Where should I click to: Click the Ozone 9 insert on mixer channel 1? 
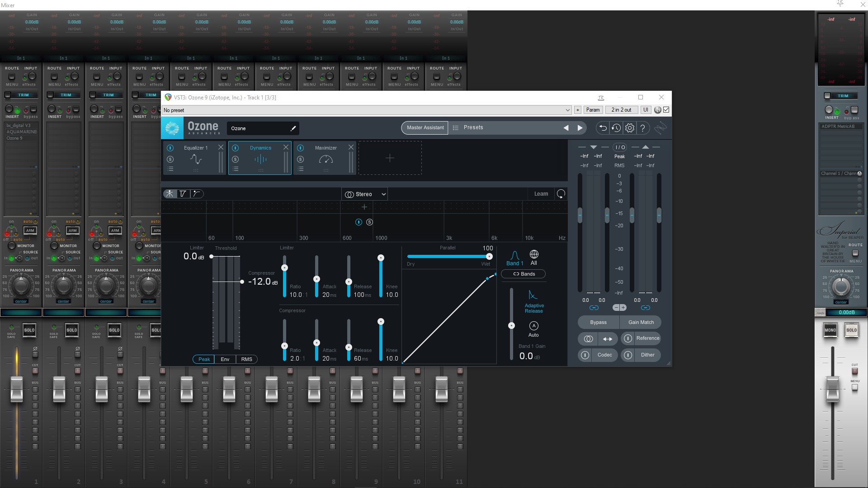click(21, 138)
